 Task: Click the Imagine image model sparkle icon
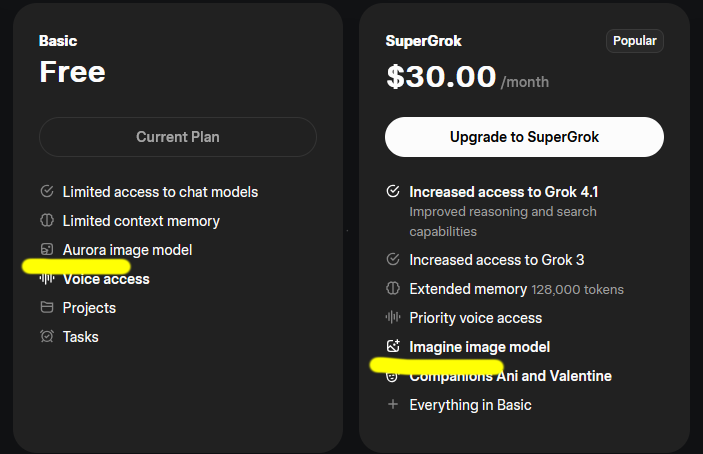click(393, 347)
